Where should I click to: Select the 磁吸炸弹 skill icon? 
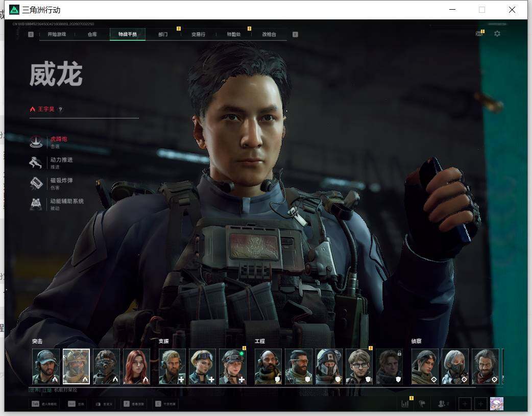[36, 183]
